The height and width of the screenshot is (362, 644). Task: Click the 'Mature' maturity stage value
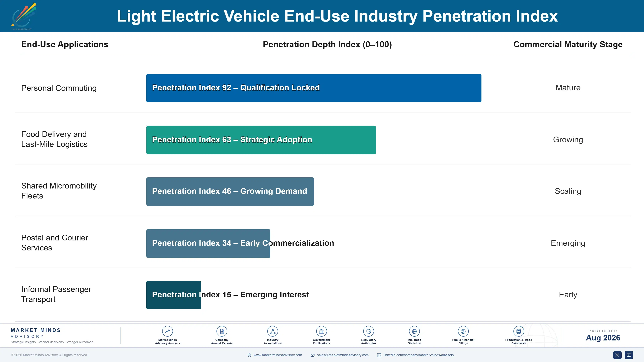coord(568,88)
